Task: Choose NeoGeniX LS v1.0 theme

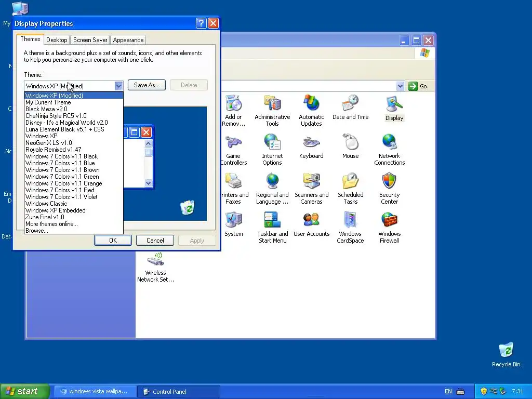Action: [x=74, y=143]
